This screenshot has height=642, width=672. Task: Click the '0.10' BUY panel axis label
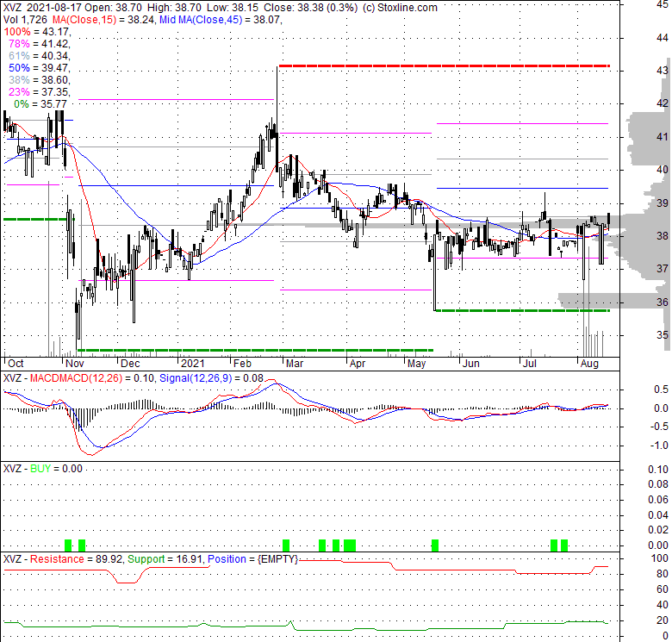click(x=658, y=470)
